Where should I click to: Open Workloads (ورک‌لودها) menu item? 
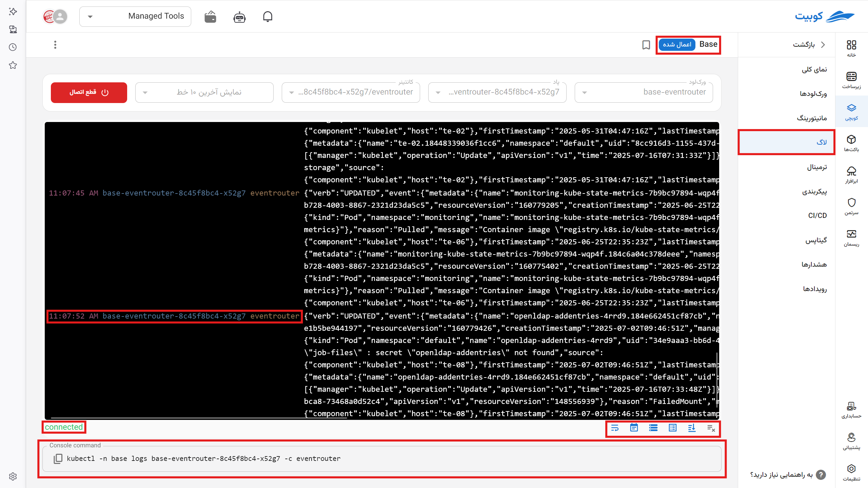click(787, 94)
